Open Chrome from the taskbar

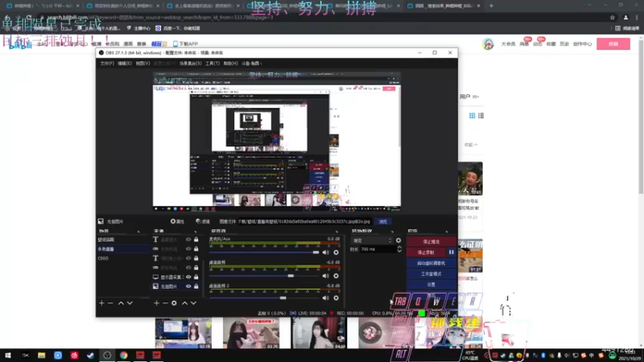click(x=124, y=355)
